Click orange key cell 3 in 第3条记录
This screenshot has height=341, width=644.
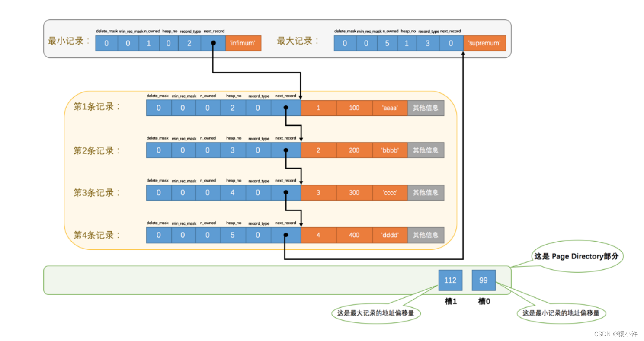point(318,192)
